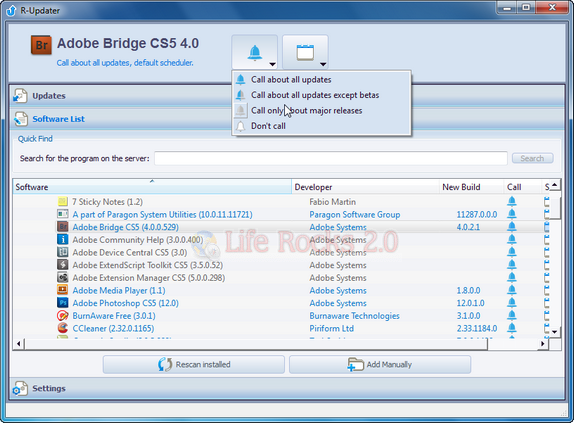Click the Adobe Device Central CS5 icon
Viewport: 574px width, 423px height.
63,252
